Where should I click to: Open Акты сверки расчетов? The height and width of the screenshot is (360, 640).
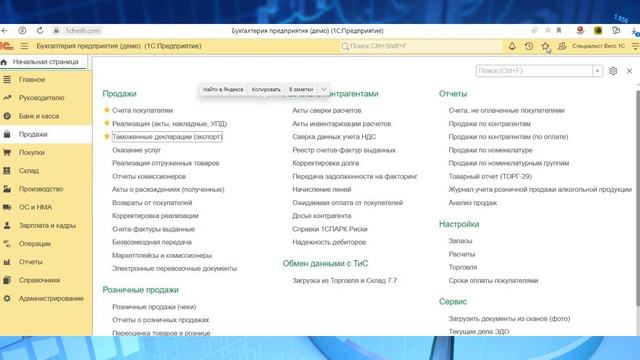[x=327, y=111]
